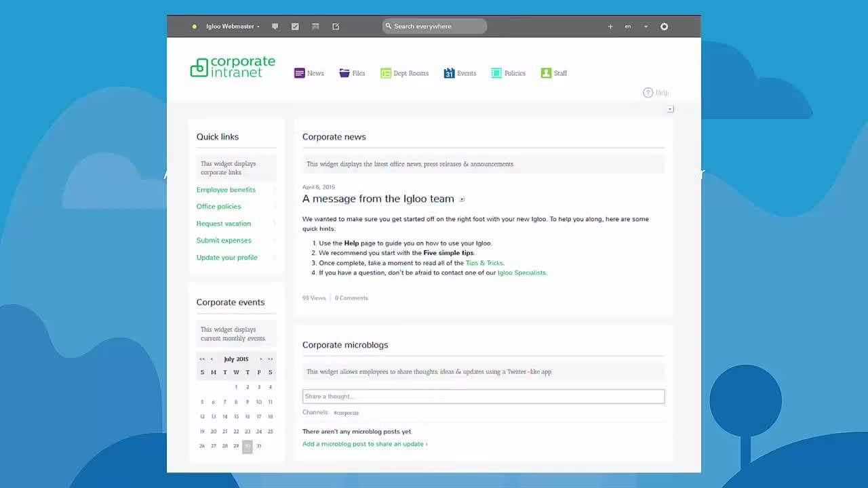This screenshot has height=488, width=868.
Task: Click the 0 Comments link
Action: point(351,298)
